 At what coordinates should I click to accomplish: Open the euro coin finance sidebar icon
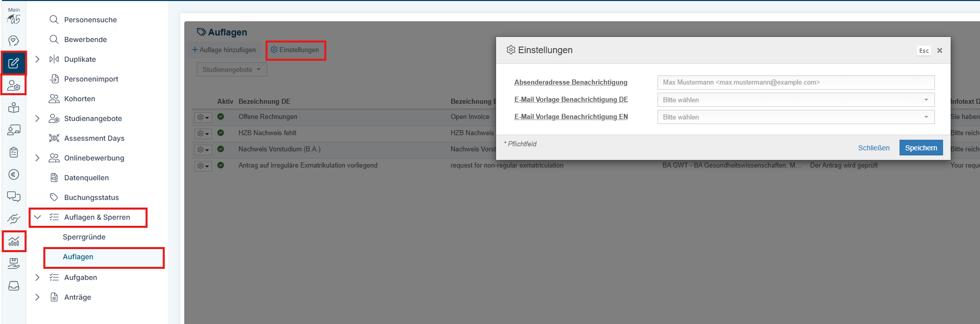[x=14, y=175]
